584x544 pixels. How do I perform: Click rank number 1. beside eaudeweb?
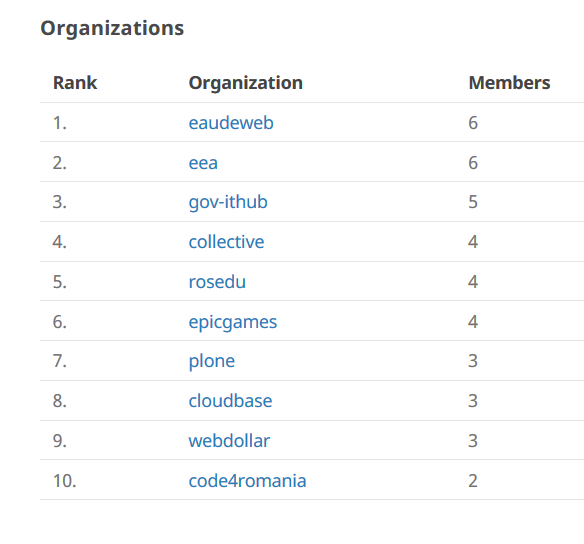coord(60,123)
